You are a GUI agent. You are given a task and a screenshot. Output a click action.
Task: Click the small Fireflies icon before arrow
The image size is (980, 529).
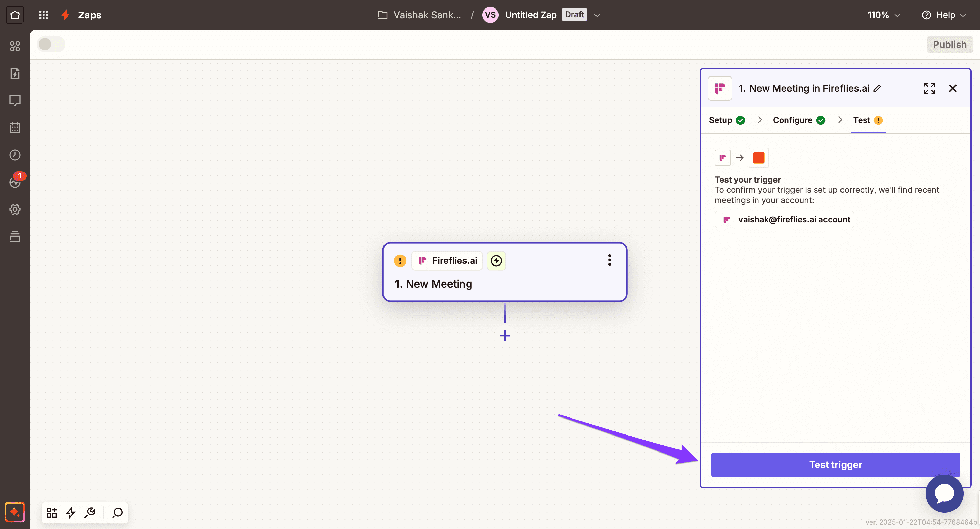coord(722,158)
